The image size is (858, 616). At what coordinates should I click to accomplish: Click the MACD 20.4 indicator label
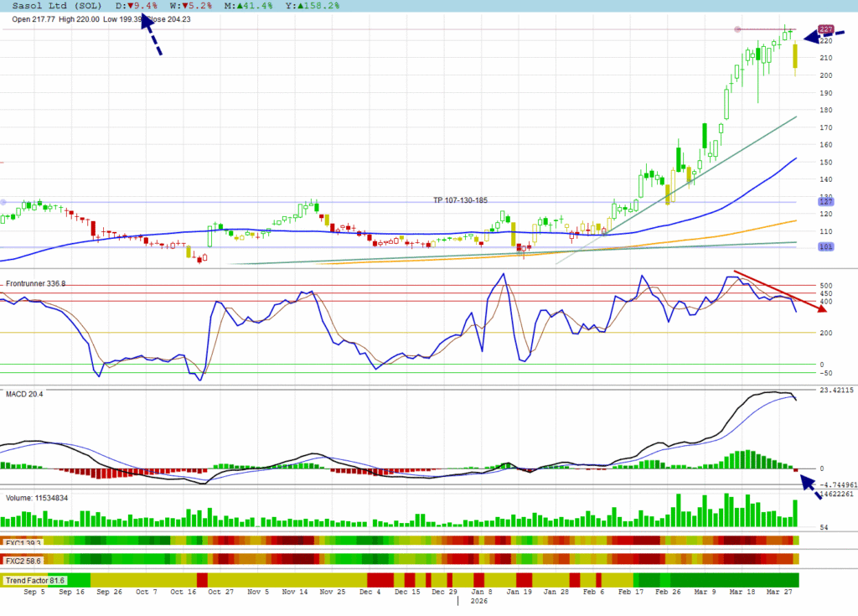(24, 393)
